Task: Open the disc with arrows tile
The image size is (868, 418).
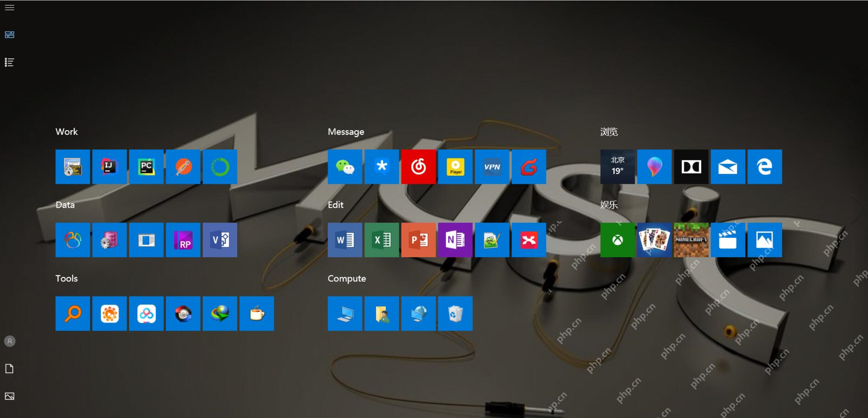Action: pos(183,314)
